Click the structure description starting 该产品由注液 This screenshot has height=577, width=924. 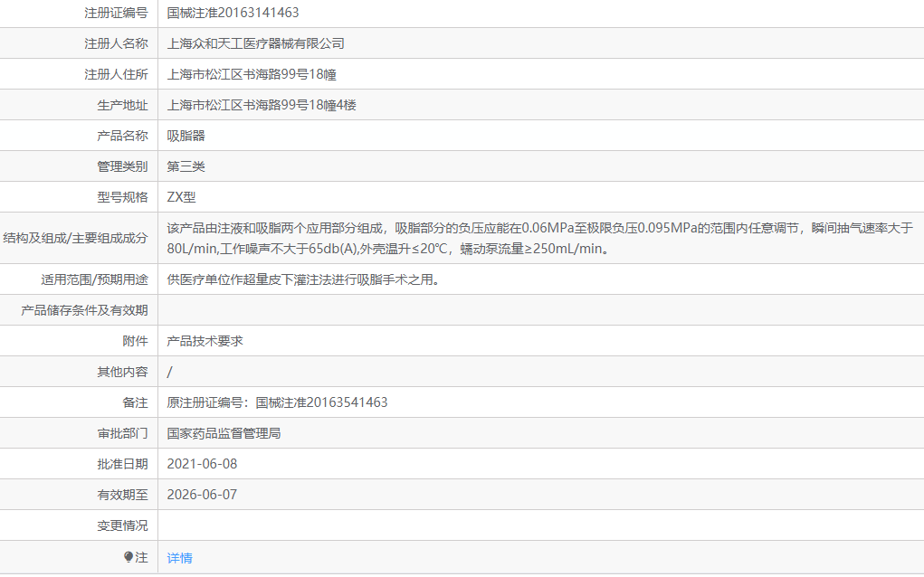539,238
